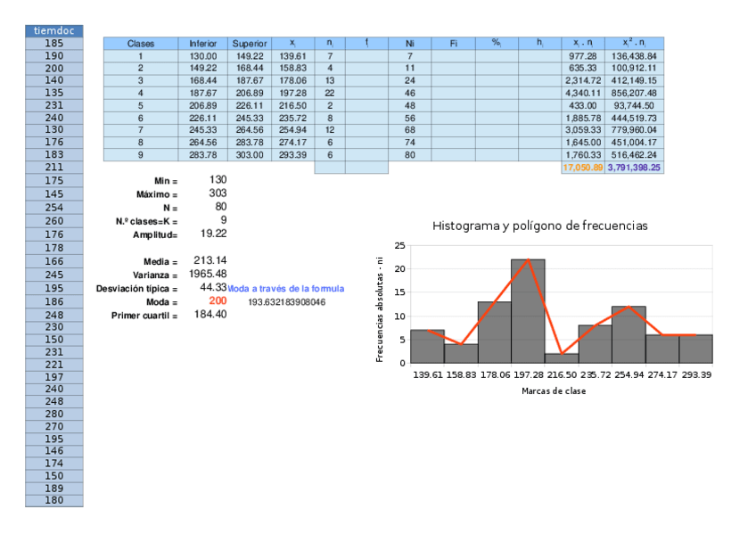Click the orange total 17,050.89 cell
This screenshot has width=756, height=534.
583,168
